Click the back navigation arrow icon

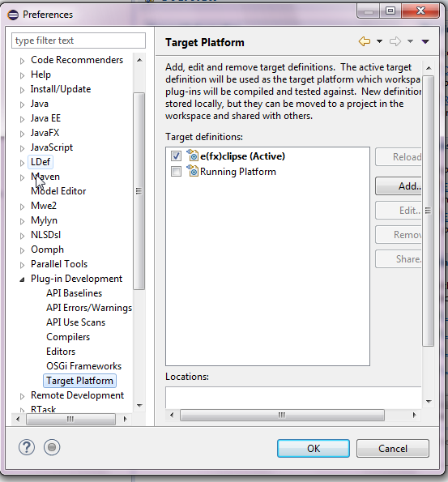coord(365,41)
